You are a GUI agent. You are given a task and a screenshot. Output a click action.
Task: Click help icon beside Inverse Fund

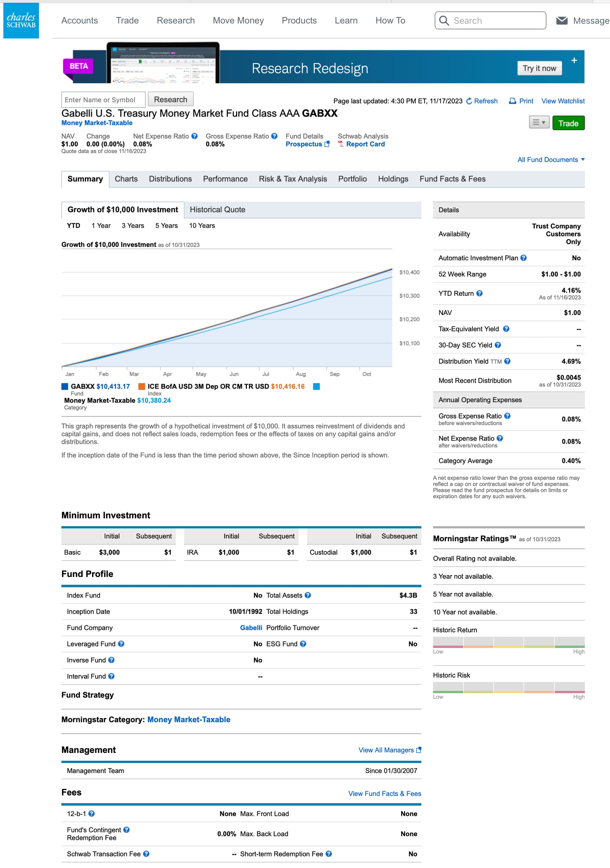tap(111, 660)
